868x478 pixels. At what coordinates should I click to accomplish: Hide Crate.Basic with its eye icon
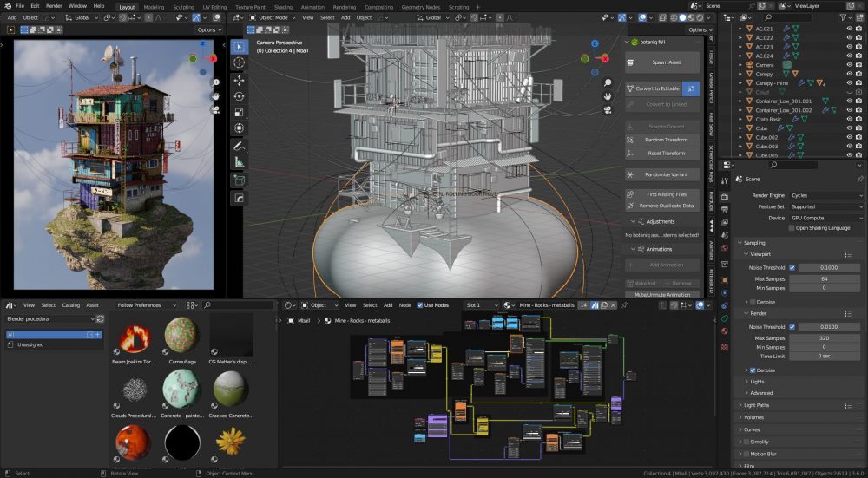pyautogui.click(x=850, y=119)
